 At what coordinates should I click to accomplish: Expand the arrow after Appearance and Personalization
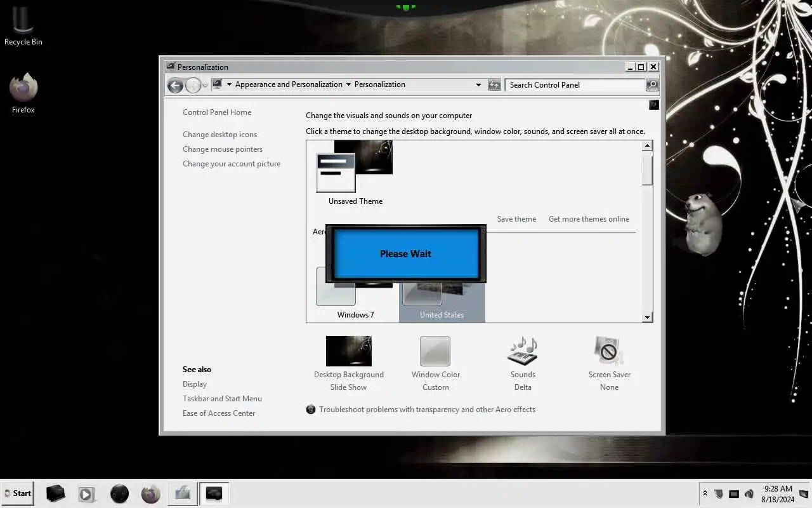point(348,84)
